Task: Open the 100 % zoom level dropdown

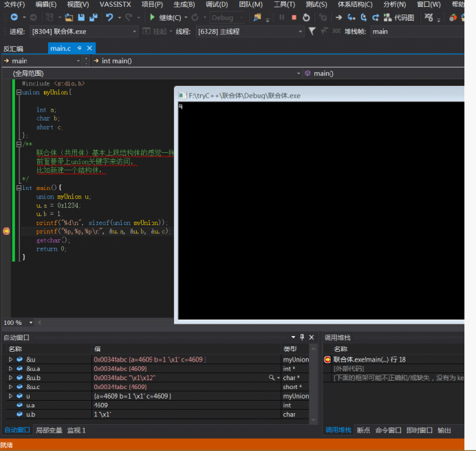Action: [31, 322]
